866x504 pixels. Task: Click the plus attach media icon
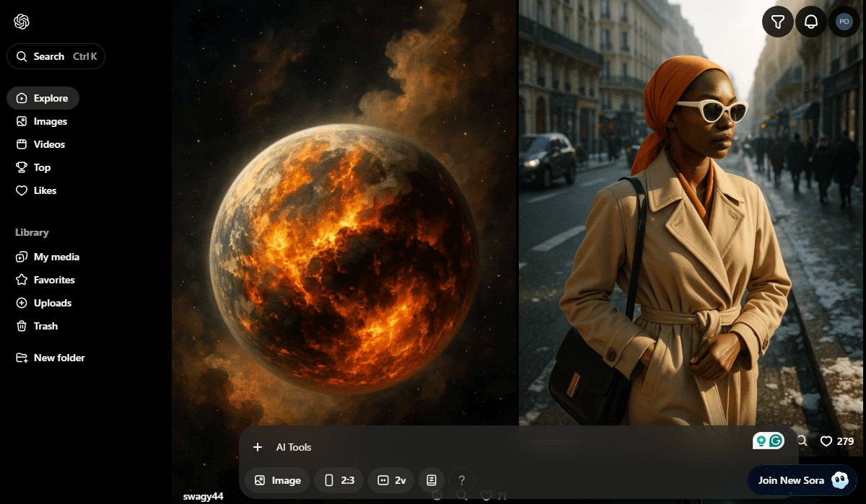point(258,447)
